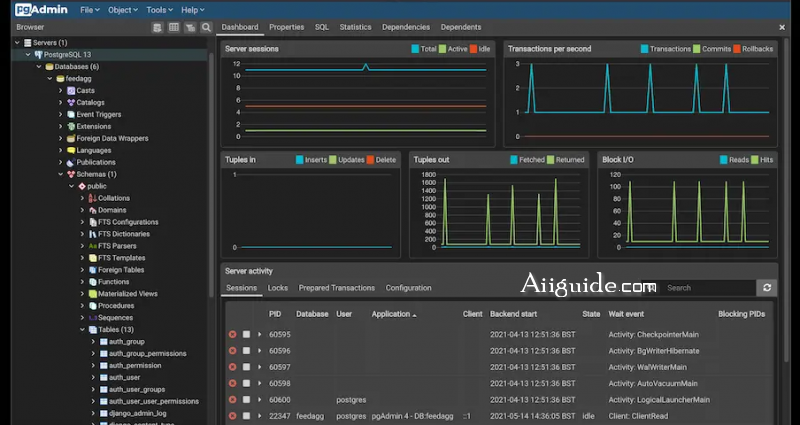Click the Filtered Rows icon in Browser toolbar
The height and width of the screenshot is (425, 800).
[x=190, y=28]
